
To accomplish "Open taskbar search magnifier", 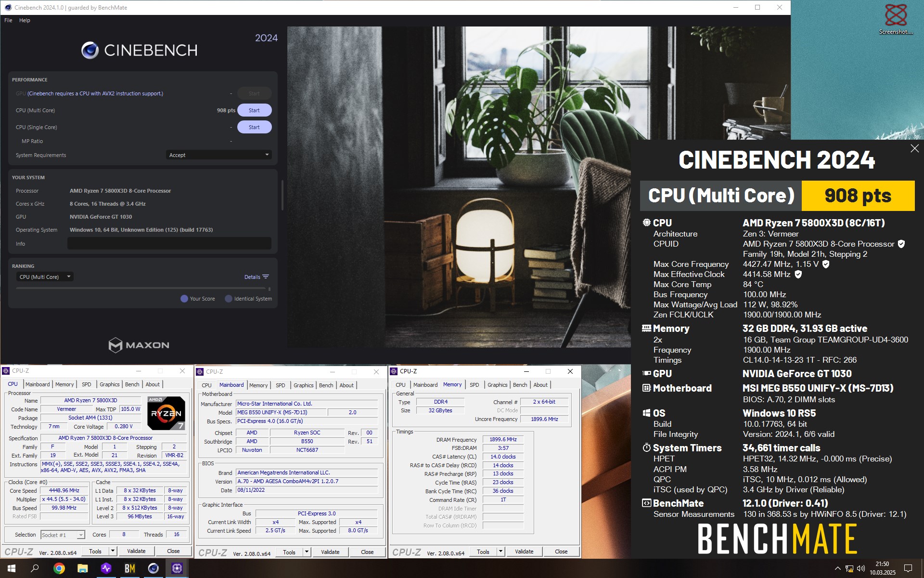I will click(35, 568).
